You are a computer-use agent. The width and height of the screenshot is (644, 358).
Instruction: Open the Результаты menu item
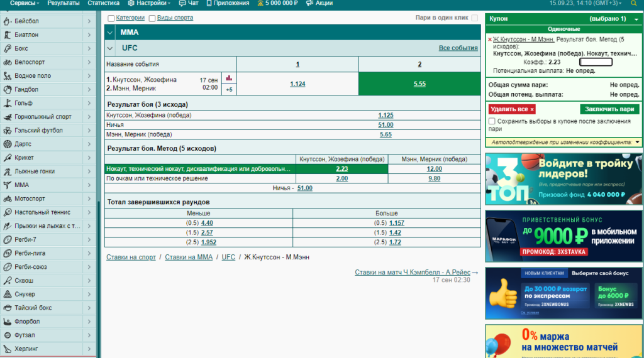point(64,3)
